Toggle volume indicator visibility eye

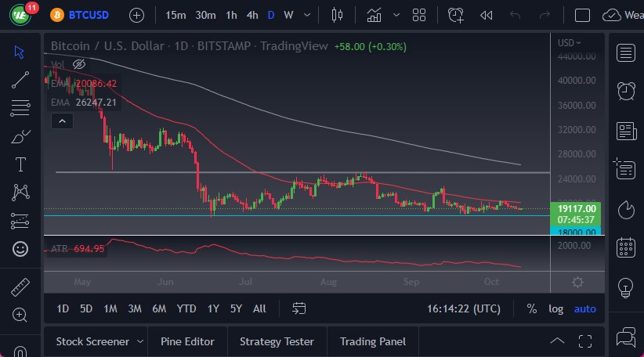(x=78, y=64)
